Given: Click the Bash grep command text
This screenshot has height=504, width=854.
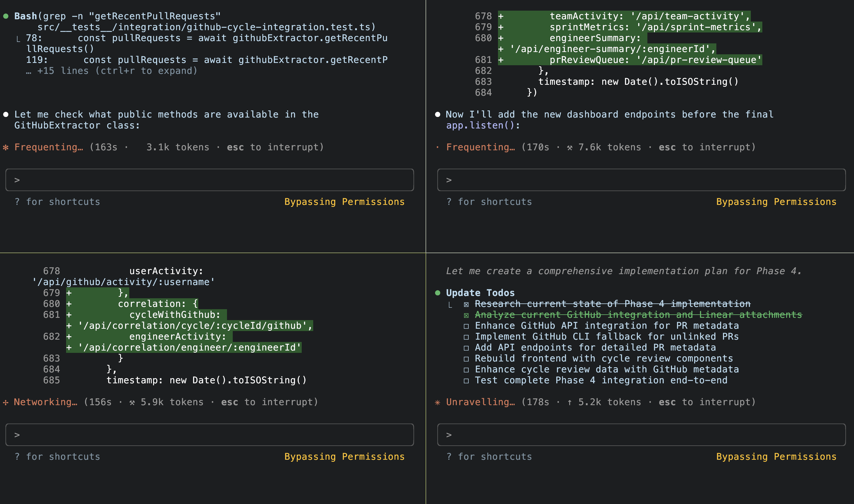Looking at the screenshot, I should (195, 21).
